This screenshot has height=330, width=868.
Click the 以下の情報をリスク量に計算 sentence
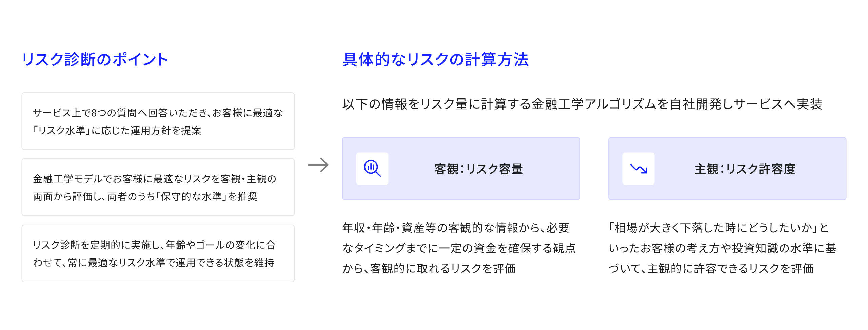582,104
